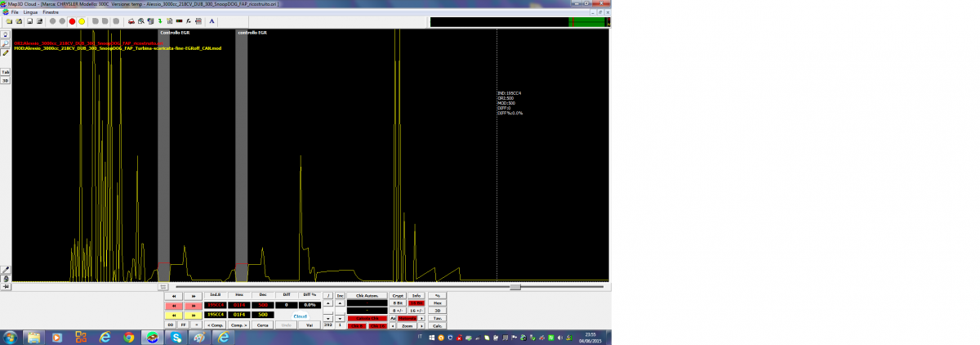Viewport: 980px width, 345px height.
Task: Click the Info button
Action: pos(416,296)
